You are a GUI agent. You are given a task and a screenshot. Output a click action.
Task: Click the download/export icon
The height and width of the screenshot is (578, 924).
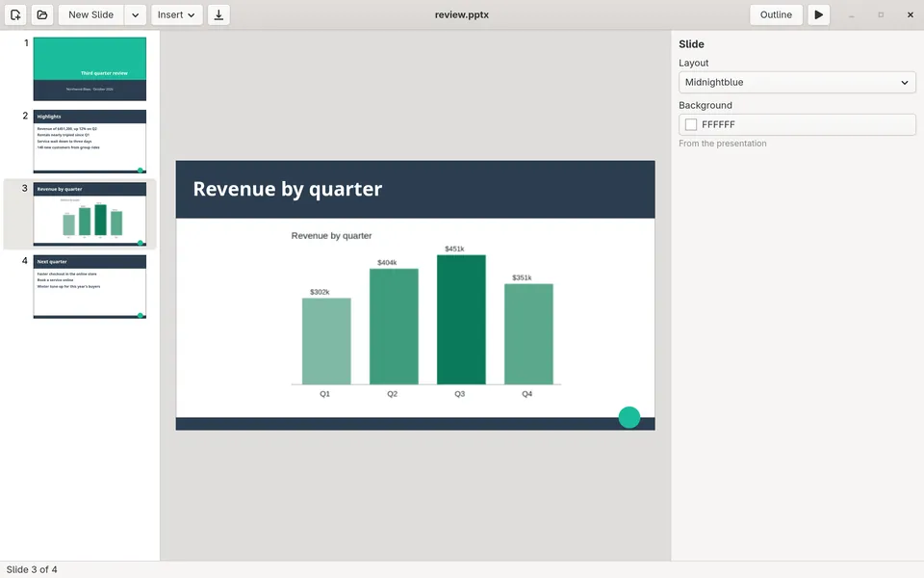coord(218,14)
